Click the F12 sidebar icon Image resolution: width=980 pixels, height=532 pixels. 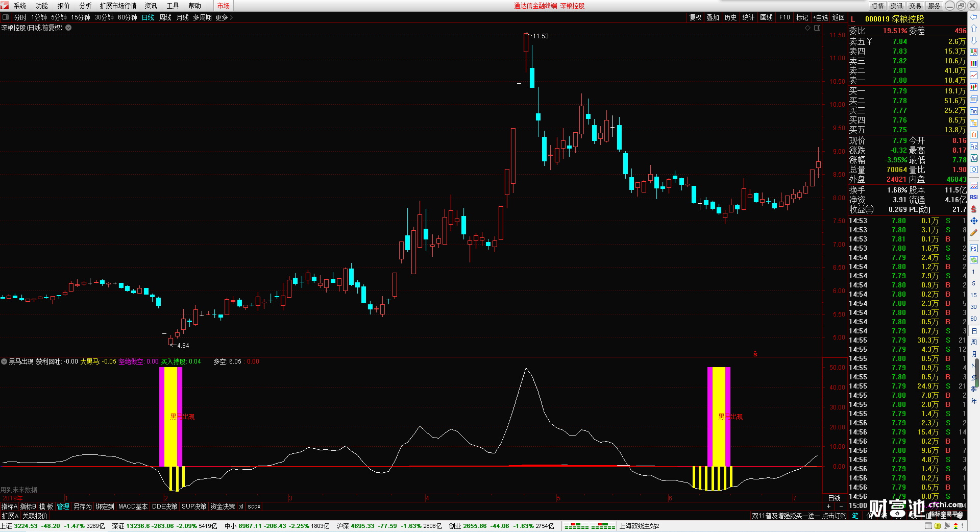pos(974,147)
